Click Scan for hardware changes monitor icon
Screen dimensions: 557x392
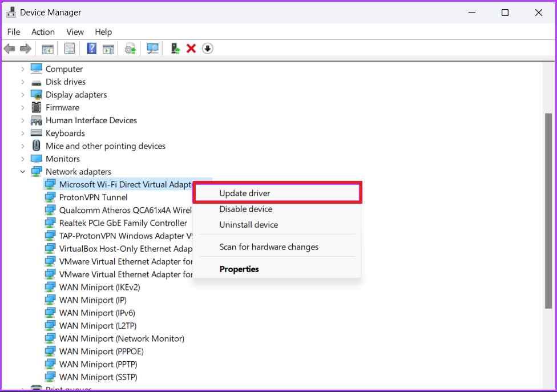(x=153, y=49)
